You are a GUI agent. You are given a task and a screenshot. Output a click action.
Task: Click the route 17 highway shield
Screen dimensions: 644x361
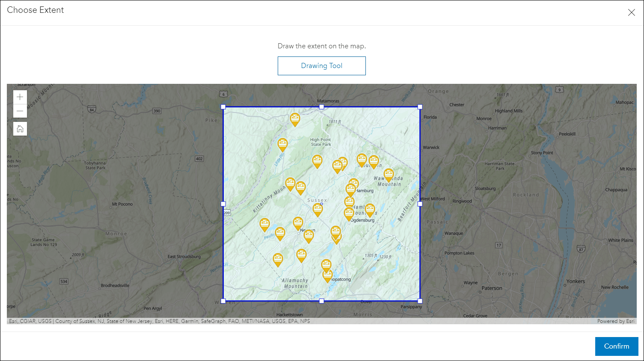coord(499,245)
